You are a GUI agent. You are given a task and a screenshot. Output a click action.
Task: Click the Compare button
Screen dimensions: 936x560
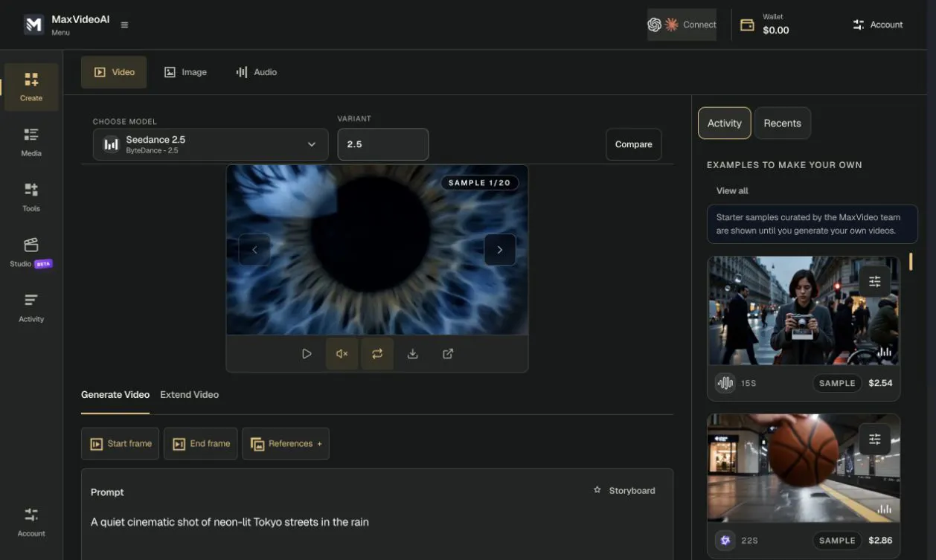(x=634, y=144)
